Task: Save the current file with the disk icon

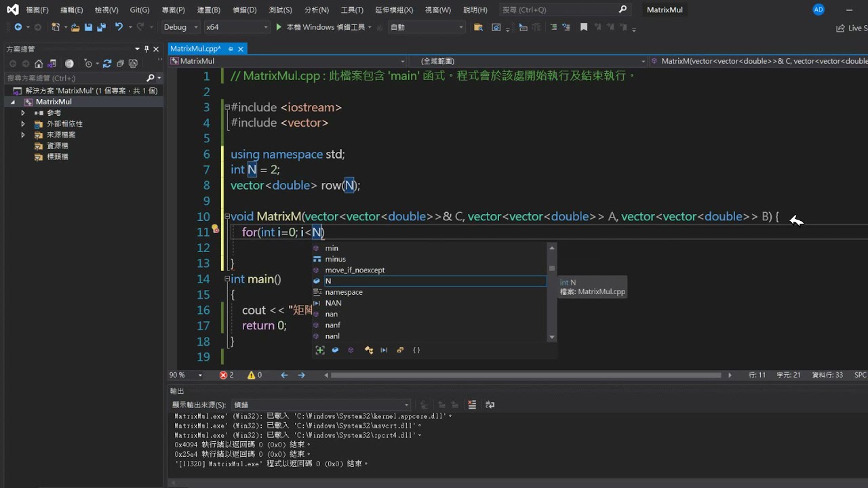Action: pos(89,27)
